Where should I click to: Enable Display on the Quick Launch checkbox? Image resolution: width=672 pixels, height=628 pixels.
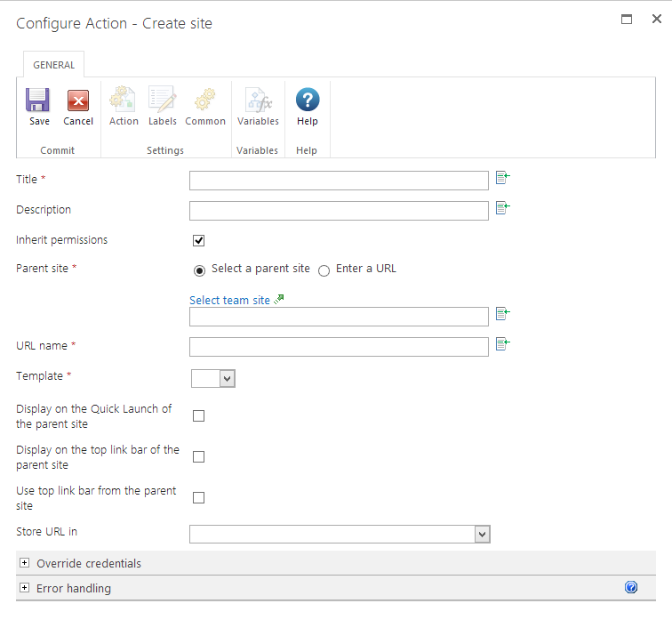(x=199, y=415)
